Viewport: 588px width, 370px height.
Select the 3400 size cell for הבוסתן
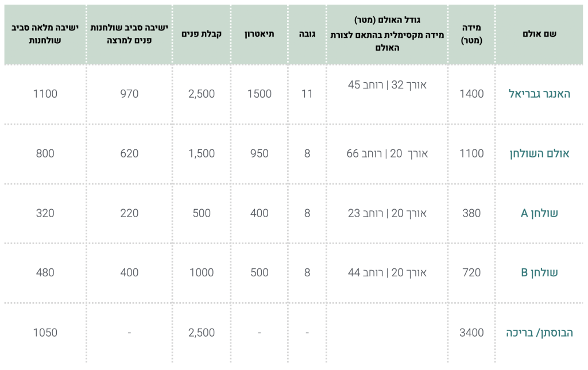click(x=471, y=333)
